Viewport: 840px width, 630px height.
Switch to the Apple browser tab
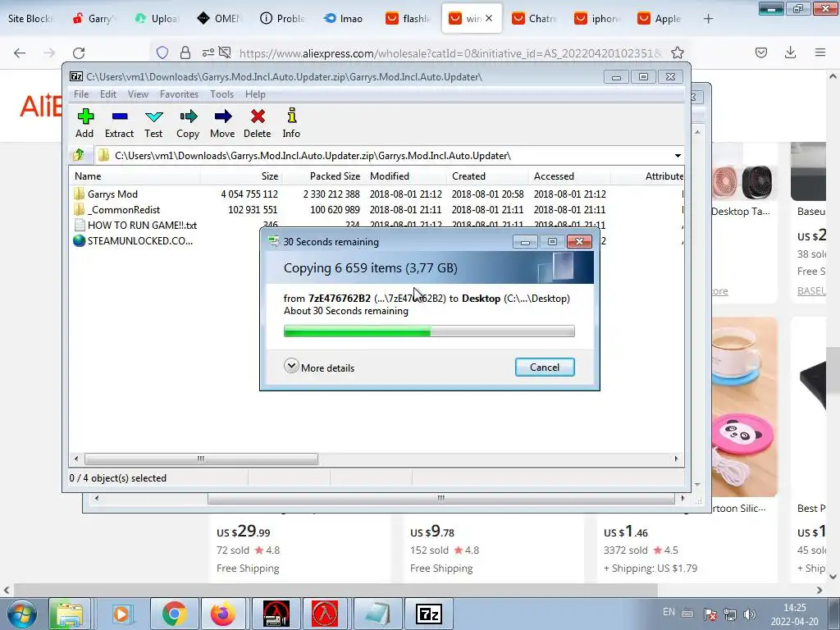point(660,19)
